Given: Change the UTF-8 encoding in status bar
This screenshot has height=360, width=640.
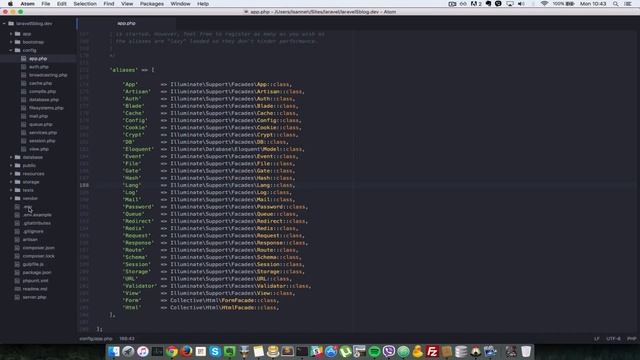Looking at the screenshot, I should (x=613, y=339).
